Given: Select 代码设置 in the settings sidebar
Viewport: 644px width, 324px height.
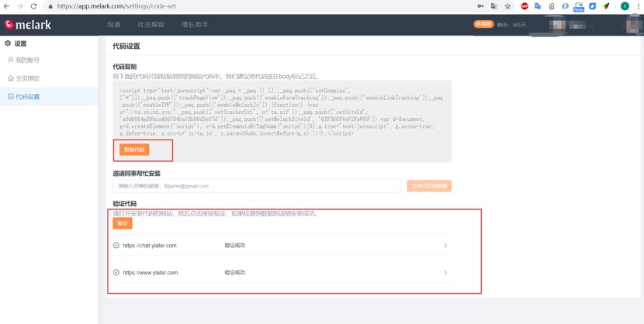Looking at the screenshot, I should [49, 97].
